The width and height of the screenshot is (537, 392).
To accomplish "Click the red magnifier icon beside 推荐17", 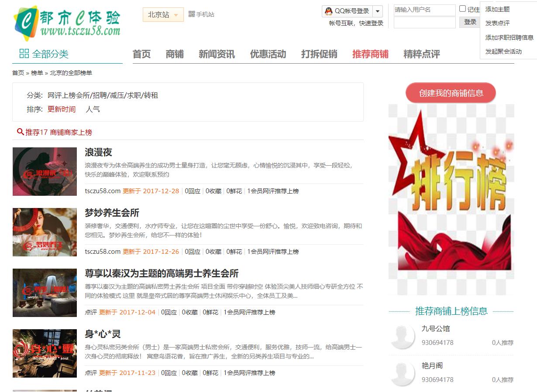I will [x=19, y=131].
